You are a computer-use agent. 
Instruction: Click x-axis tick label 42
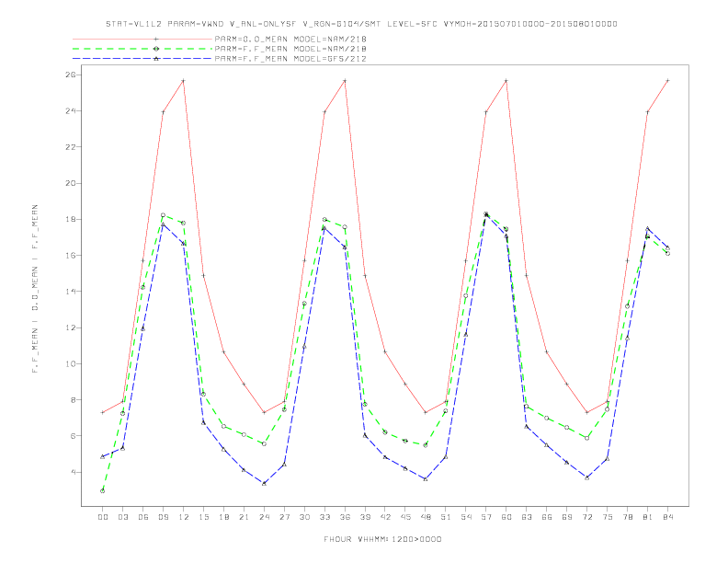[385, 517]
